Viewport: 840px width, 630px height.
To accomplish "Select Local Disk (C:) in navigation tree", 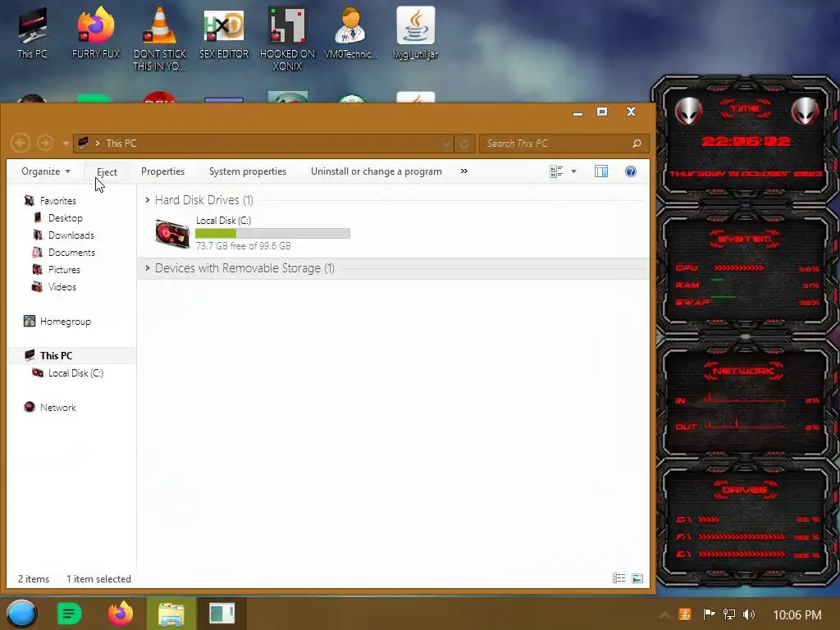I will coord(75,373).
